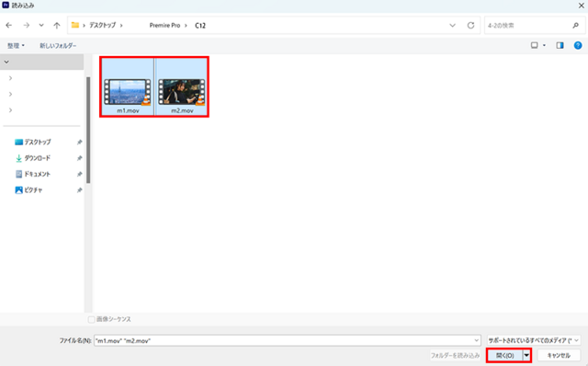Click the navigation pane scrollbar
The width and height of the screenshot is (588, 366).
pyautogui.click(x=88, y=131)
